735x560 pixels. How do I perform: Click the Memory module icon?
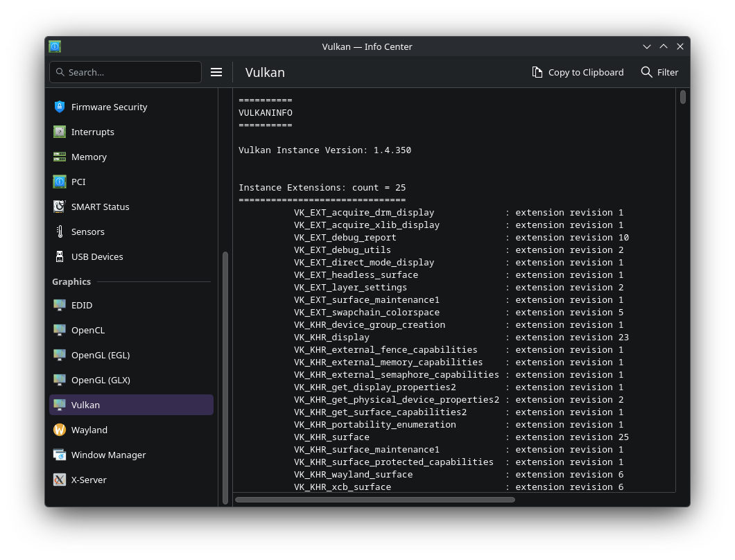[60, 157]
